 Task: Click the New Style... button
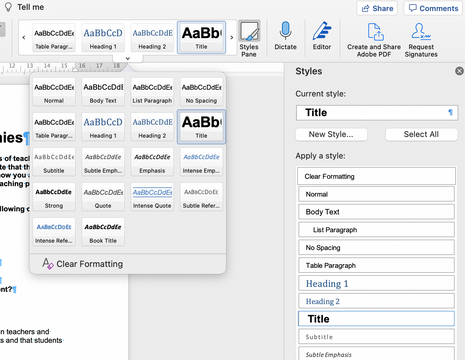tap(331, 134)
